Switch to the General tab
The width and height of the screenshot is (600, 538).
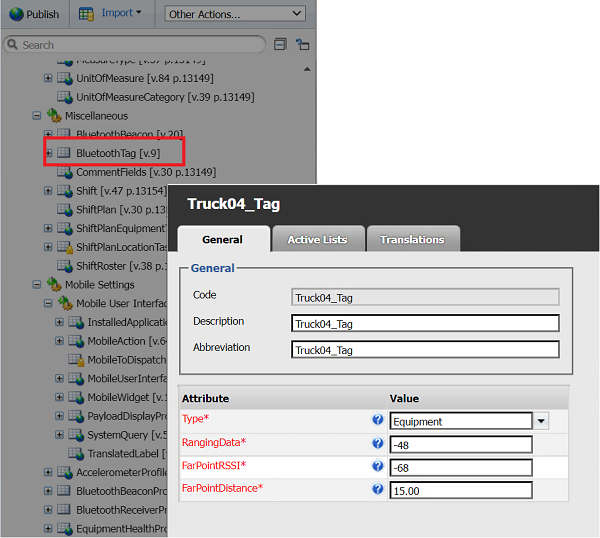point(223,239)
